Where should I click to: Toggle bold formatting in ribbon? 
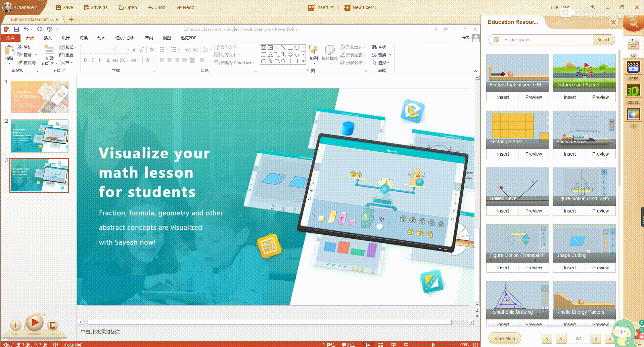click(85, 60)
